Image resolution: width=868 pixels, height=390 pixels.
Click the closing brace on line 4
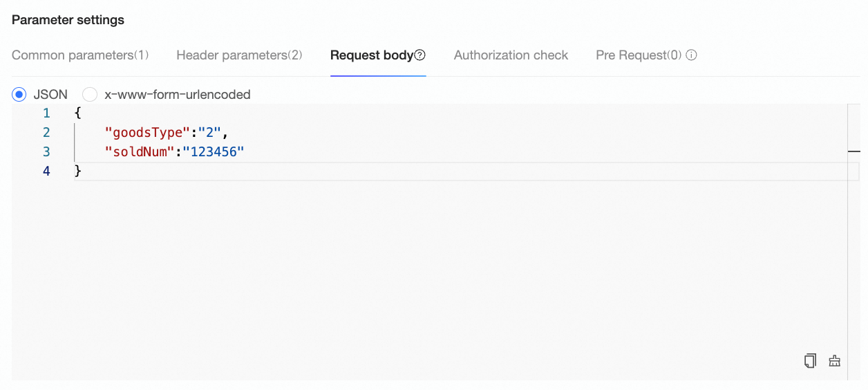point(78,171)
